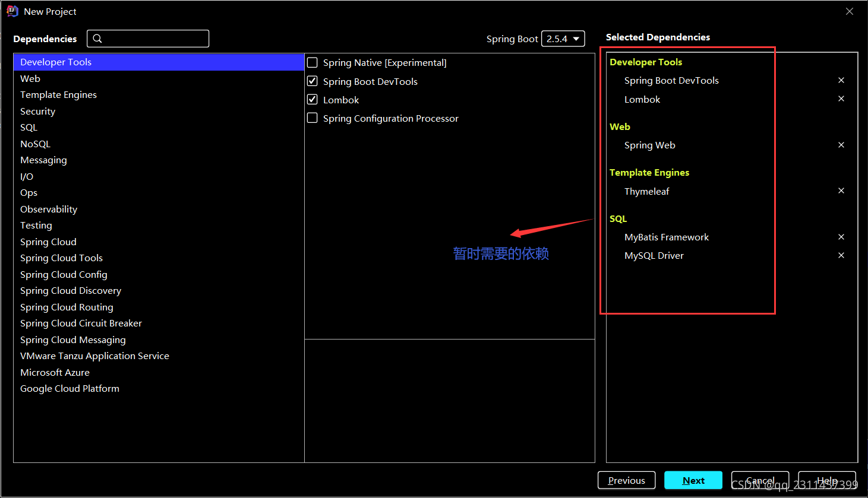The height and width of the screenshot is (498, 868).
Task: Click MyBatis Framework in selected dependencies
Action: tap(667, 237)
